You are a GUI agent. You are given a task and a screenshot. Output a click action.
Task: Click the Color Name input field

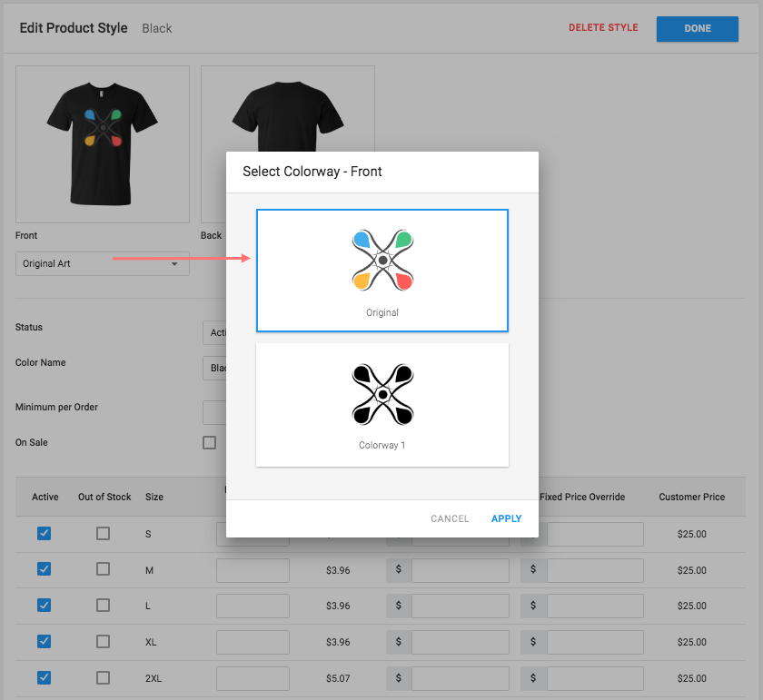tap(214, 369)
